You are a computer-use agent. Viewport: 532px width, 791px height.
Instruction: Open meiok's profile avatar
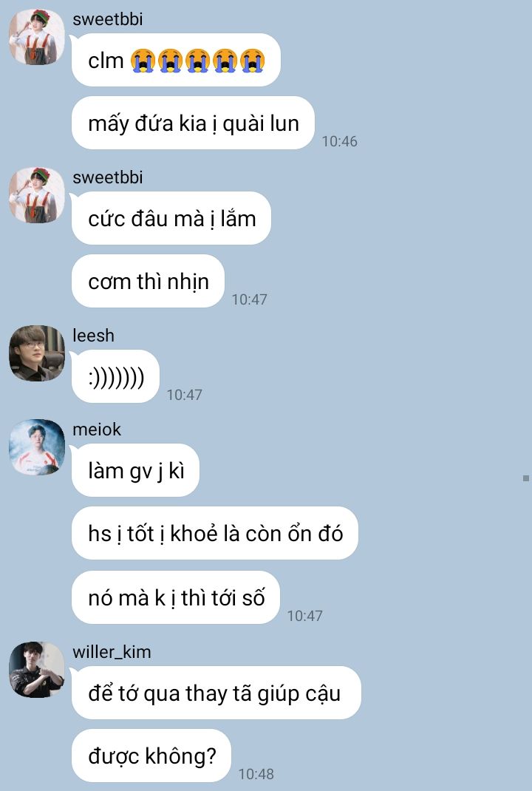[37, 447]
